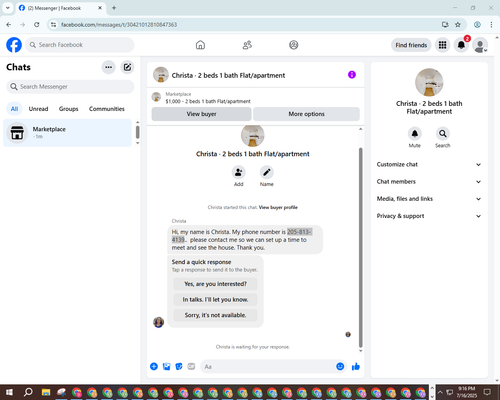Switch to Messenger Facebook browser tab

60,8
